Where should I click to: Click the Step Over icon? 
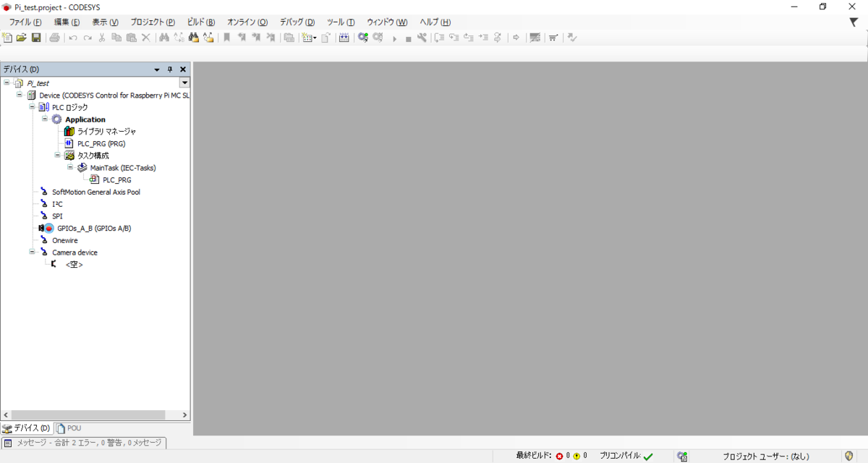click(x=439, y=38)
